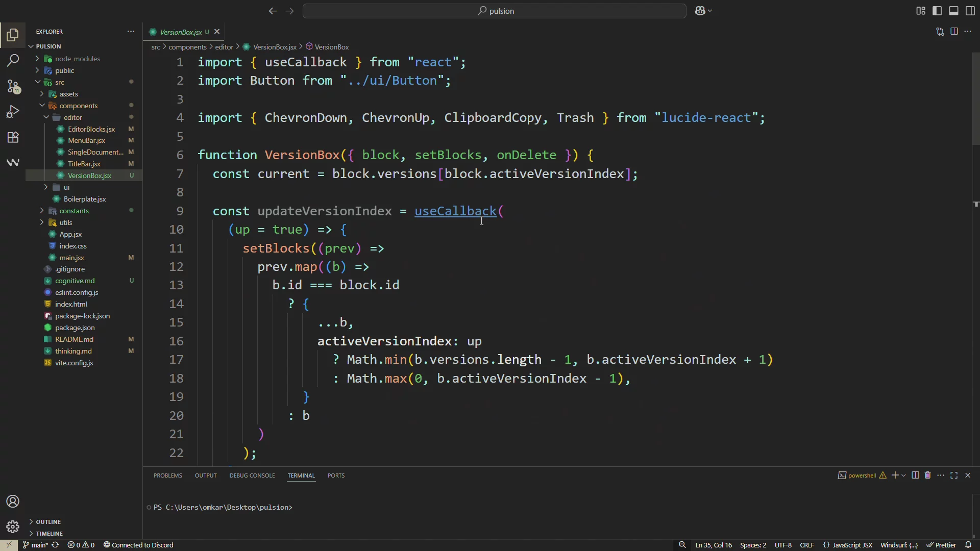980x551 pixels.
Task: Open the Extensions view
Action: click(13, 137)
